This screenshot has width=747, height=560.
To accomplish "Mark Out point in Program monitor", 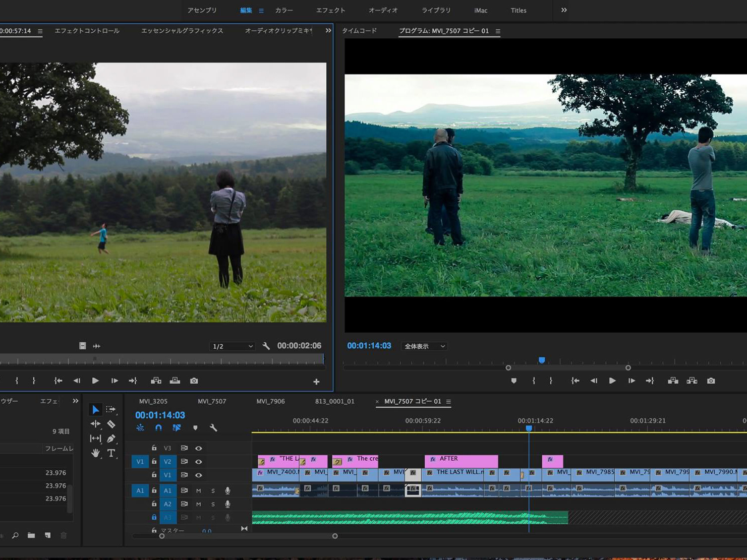I will 551,381.
